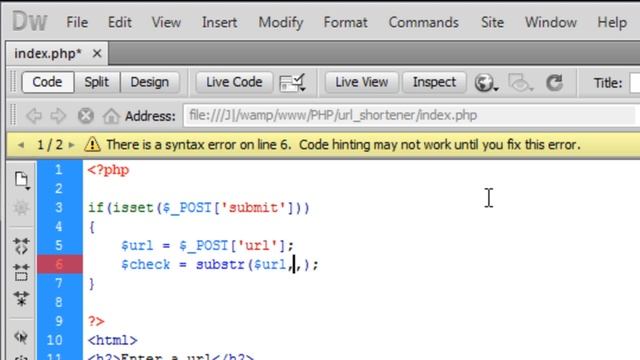This screenshot has height=360, width=640.
Task: Click the Home page icon
Action: pyautogui.click(x=111, y=116)
